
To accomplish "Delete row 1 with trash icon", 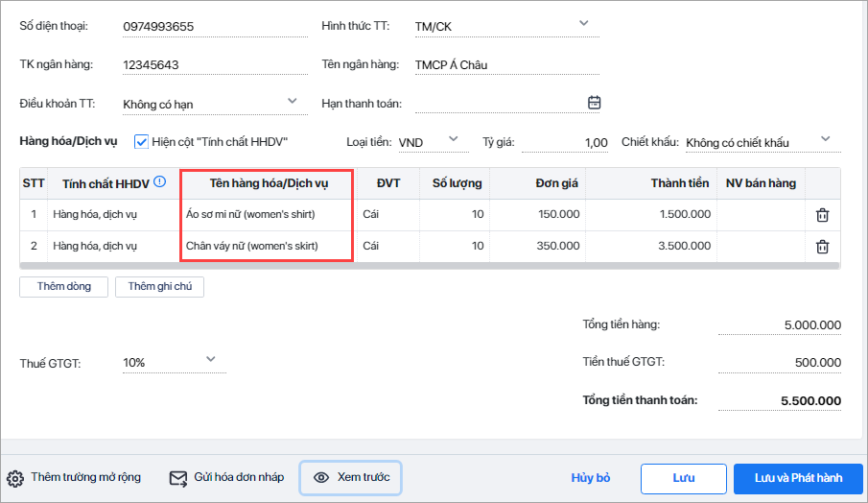I will (x=822, y=215).
